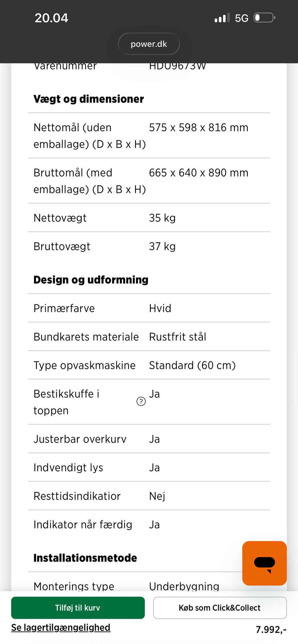Tap the Type opvaskmaskine Standard (60 cm) row
The height and width of the screenshot is (644, 298).
[x=149, y=365]
